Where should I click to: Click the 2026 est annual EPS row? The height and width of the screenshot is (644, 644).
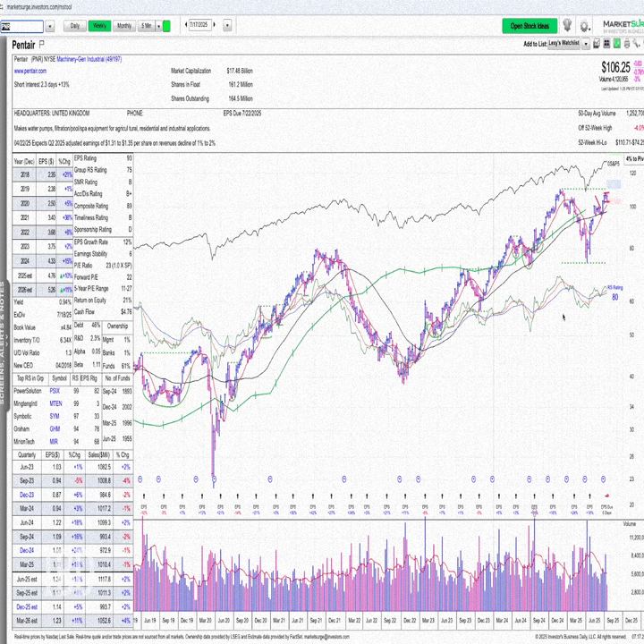(42, 290)
